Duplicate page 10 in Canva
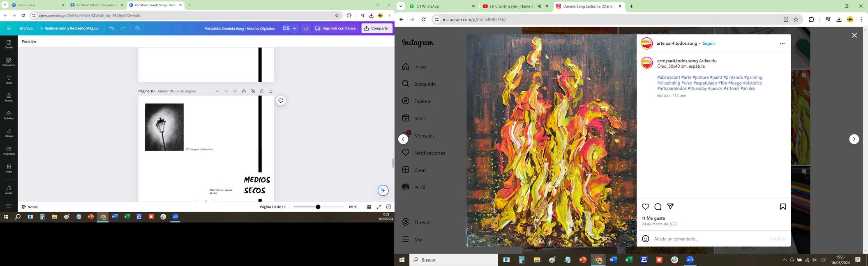 [253, 91]
